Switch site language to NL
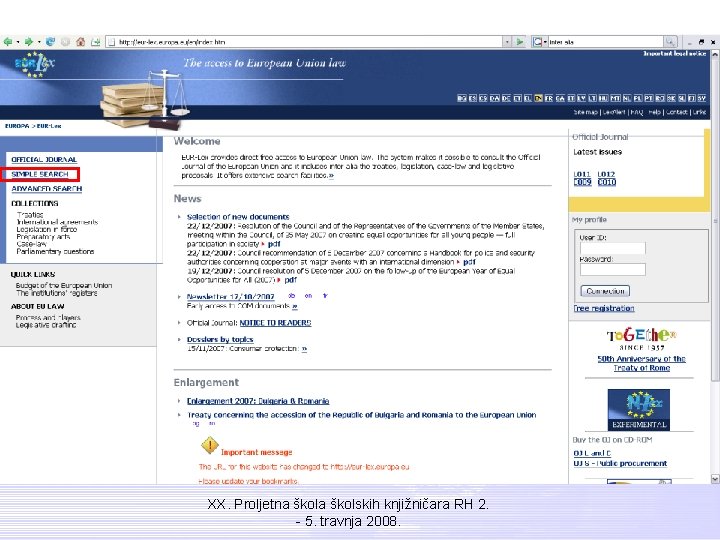 (x=627, y=98)
